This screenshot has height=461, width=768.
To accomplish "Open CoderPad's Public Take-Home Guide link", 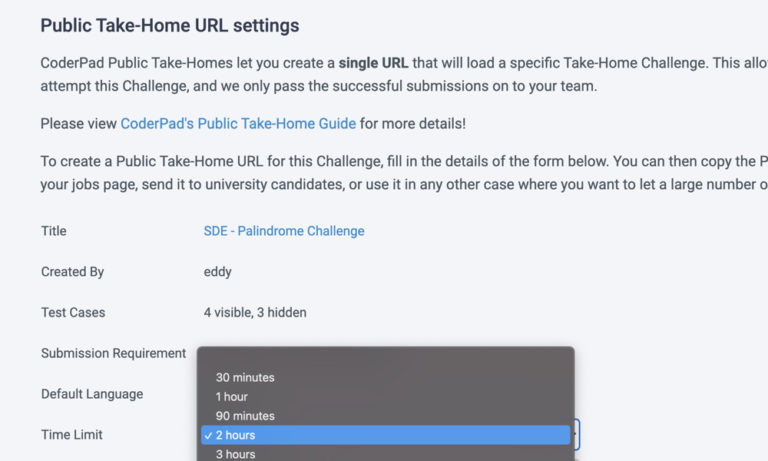I will pos(238,124).
